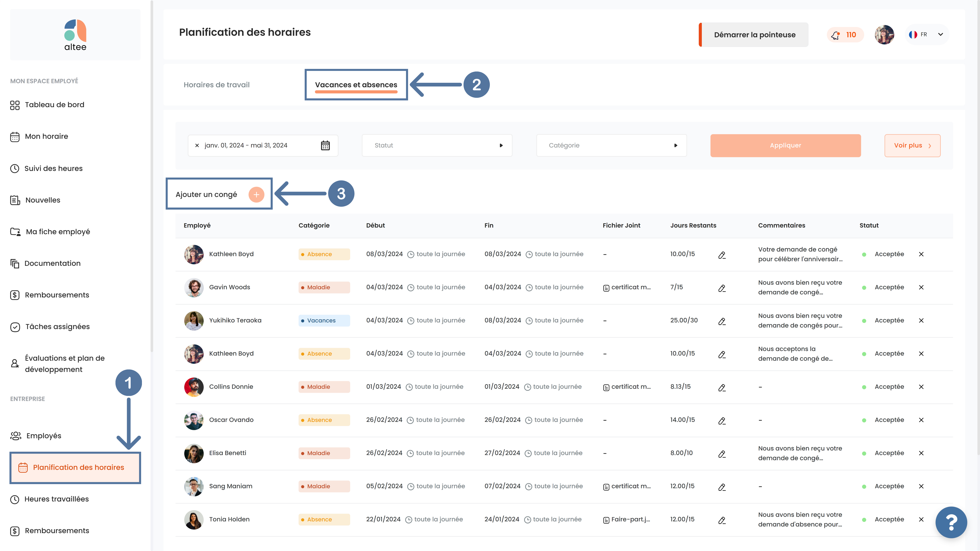Click Démarrer la pointeuse button
This screenshot has height=551, width=980.
[754, 35]
